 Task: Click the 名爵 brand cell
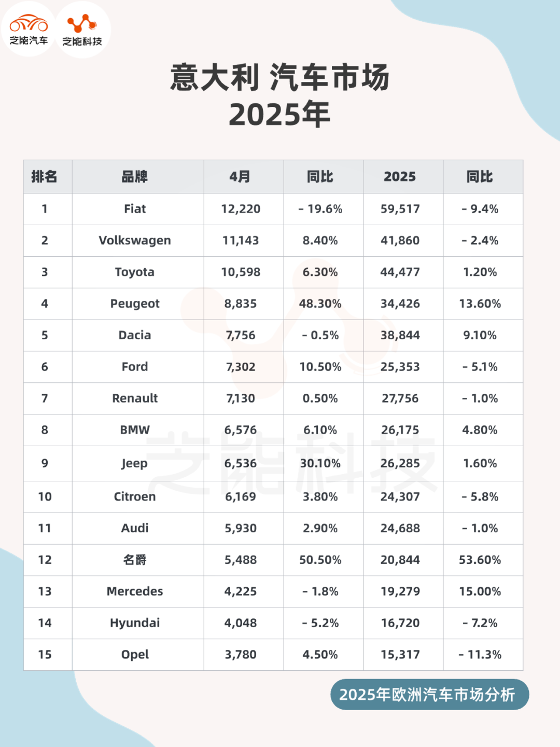[x=135, y=560]
